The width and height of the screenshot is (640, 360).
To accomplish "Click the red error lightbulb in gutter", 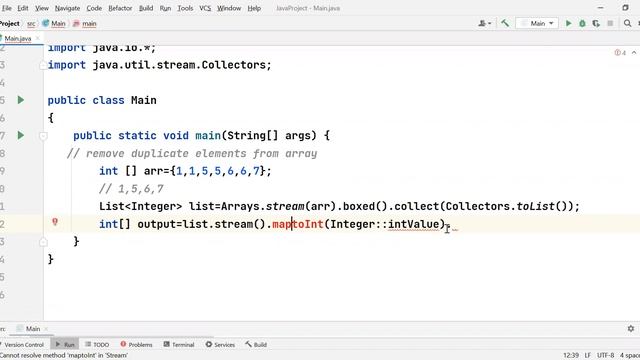I will click(55, 222).
